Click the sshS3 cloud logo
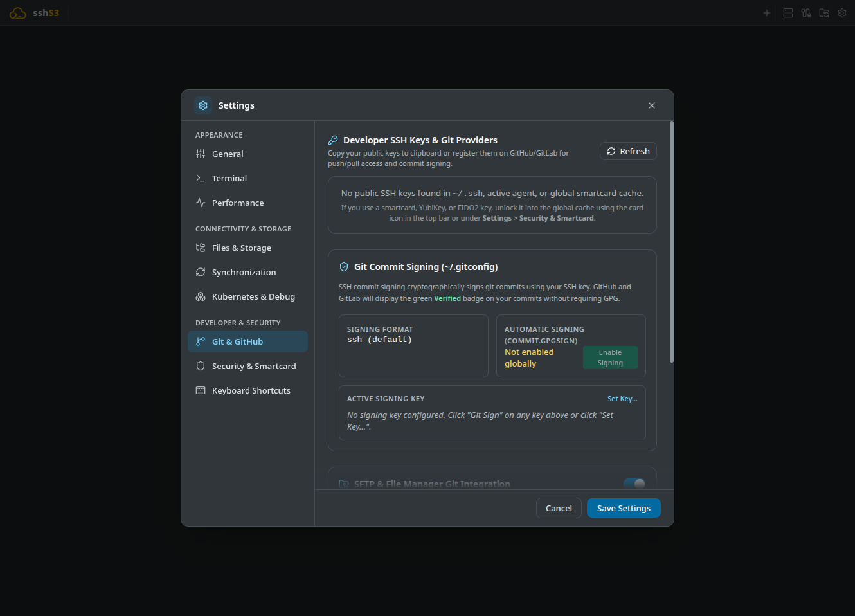The image size is (855, 616). click(18, 13)
